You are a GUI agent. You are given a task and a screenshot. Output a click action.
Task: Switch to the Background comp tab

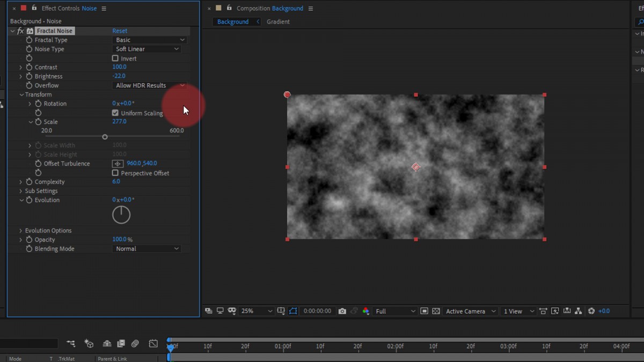[x=233, y=22]
